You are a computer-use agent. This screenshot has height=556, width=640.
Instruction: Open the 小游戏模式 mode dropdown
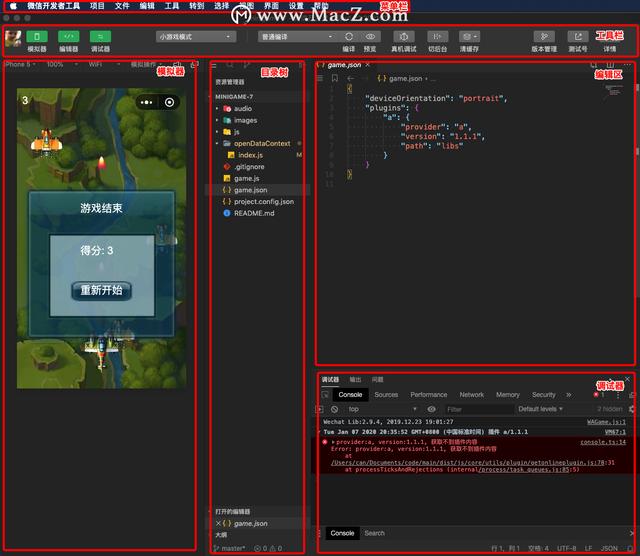(x=196, y=37)
